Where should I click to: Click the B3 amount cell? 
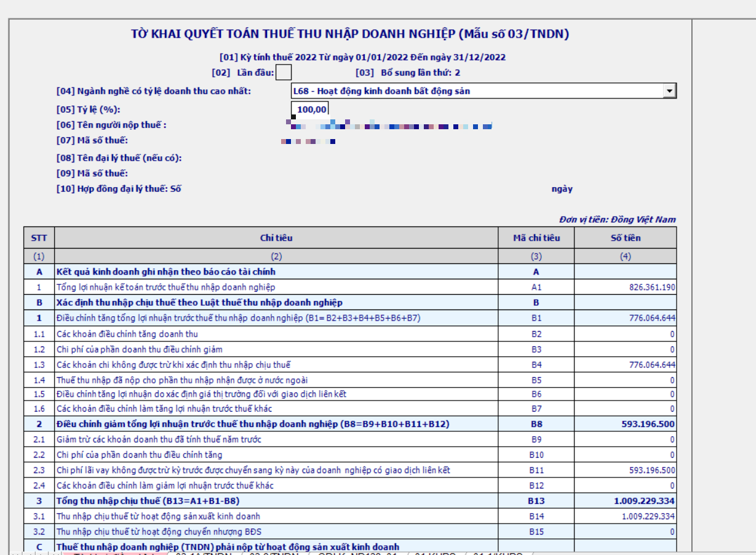(x=625, y=349)
